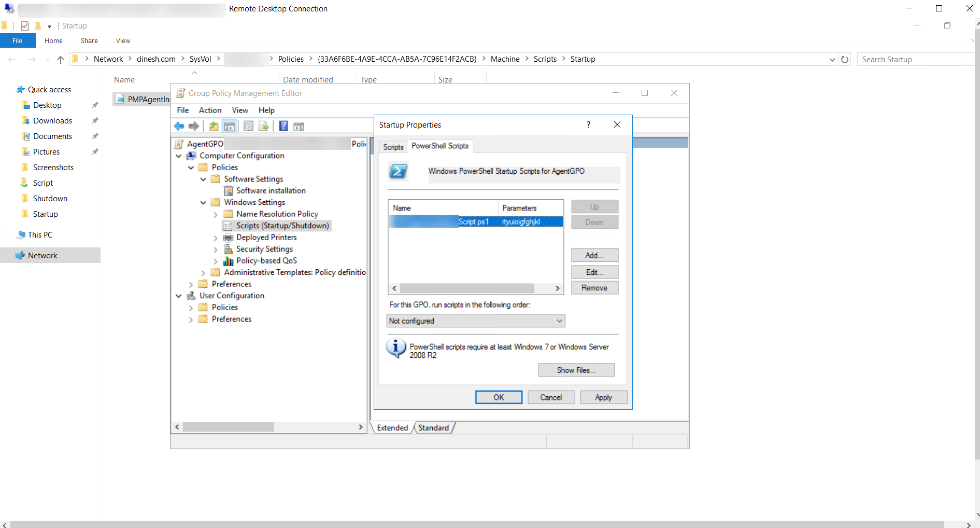The width and height of the screenshot is (980, 528).
Task: Click the New Folder icon in Explorer title bar
Action: tap(38, 26)
